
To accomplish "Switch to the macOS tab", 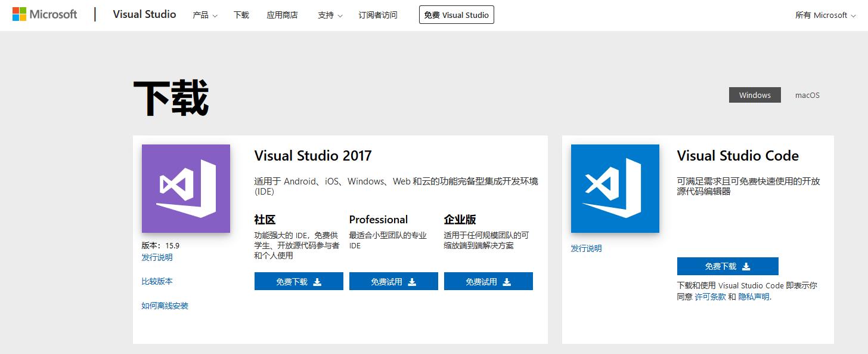I will pos(807,95).
